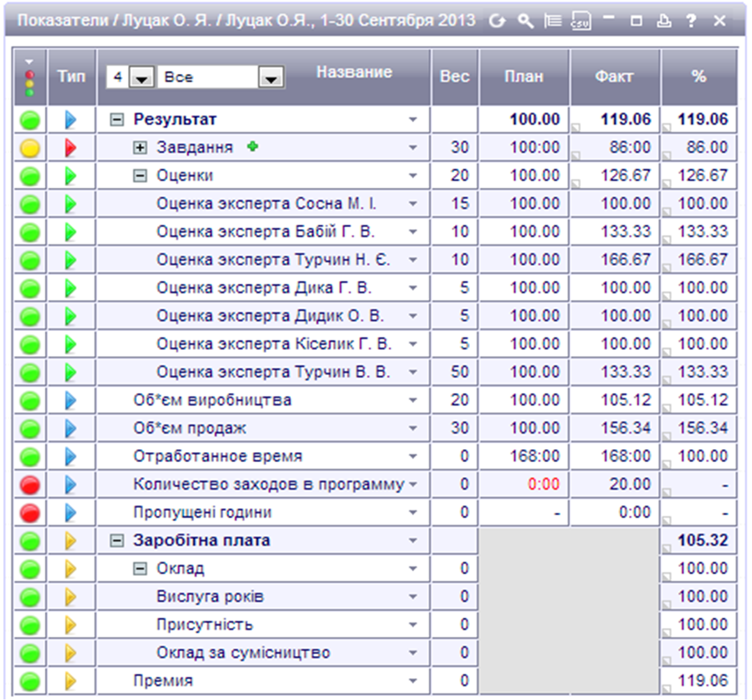The width and height of the screenshot is (752, 700).
Task: Click the refresh icon in title bar
Action: pos(497,21)
